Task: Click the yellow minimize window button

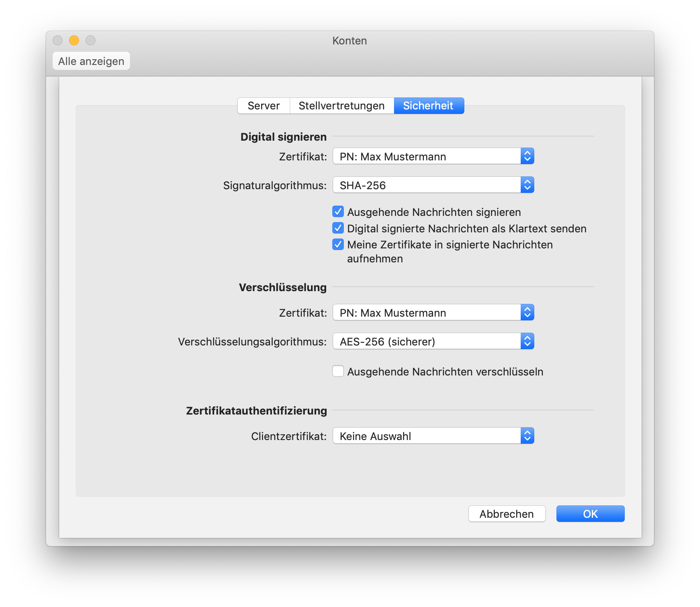Action: (x=74, y=40)
